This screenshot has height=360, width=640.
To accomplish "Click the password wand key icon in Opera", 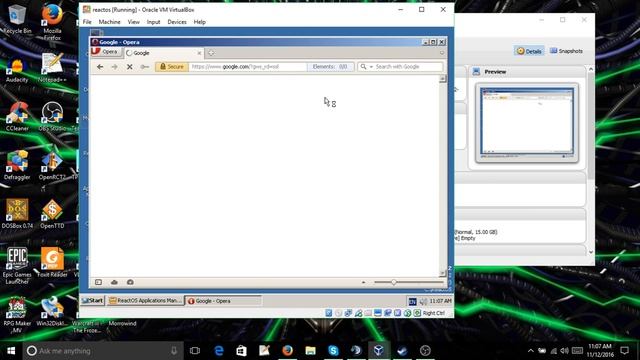I will pyautogui.click(x=144, y=67).
